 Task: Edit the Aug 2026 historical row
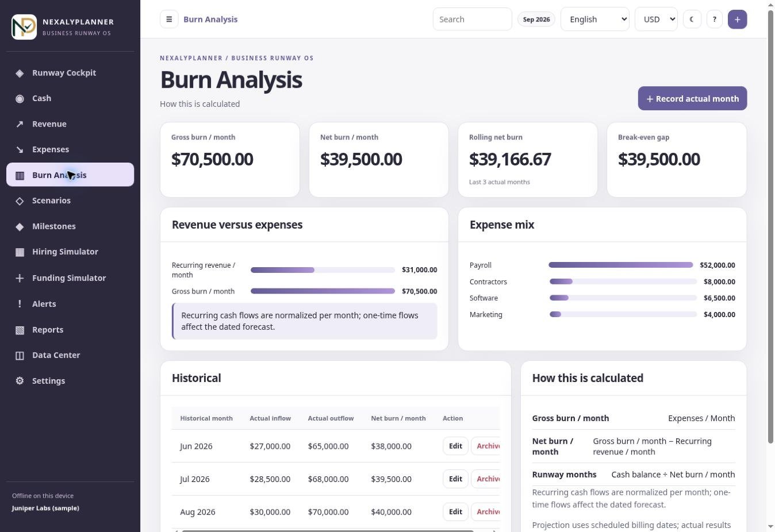[x=455, y=511]
